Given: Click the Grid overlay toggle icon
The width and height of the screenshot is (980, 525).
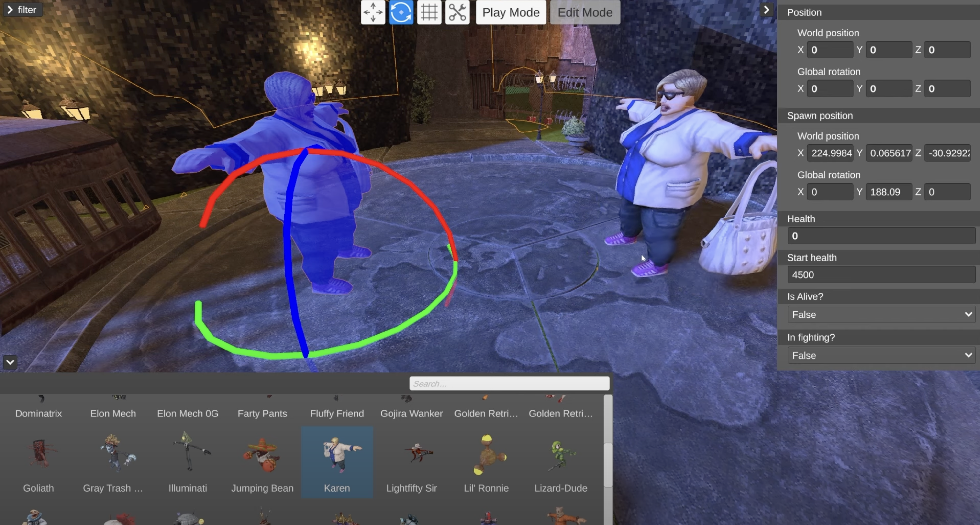Looking at the screenshot, I should [428, 12].
